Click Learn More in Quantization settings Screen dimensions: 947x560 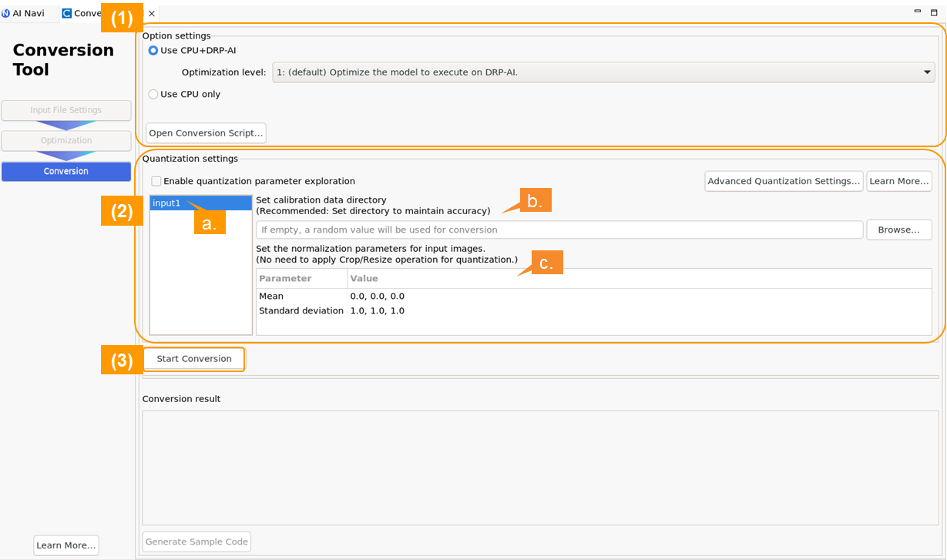tap(898, 181)
